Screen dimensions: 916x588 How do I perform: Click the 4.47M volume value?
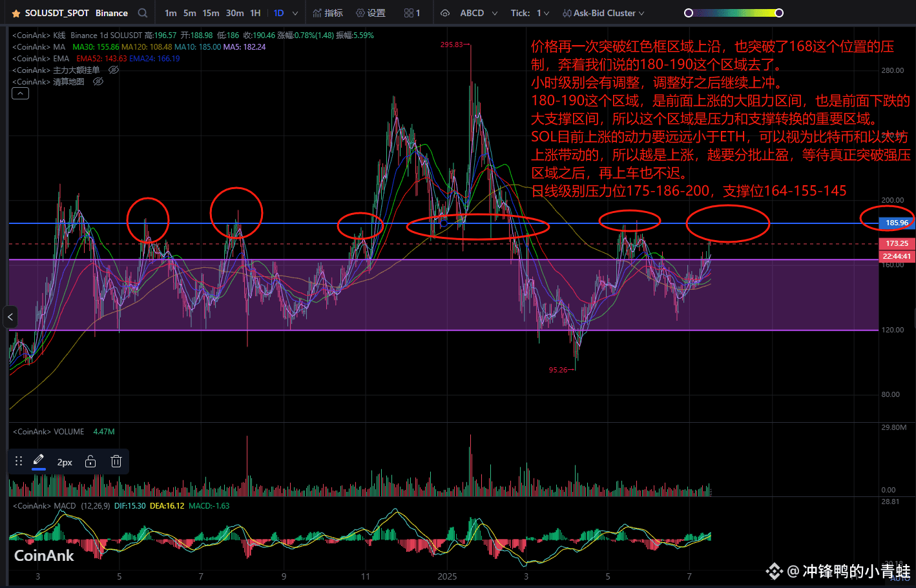[x=104, y=431]
